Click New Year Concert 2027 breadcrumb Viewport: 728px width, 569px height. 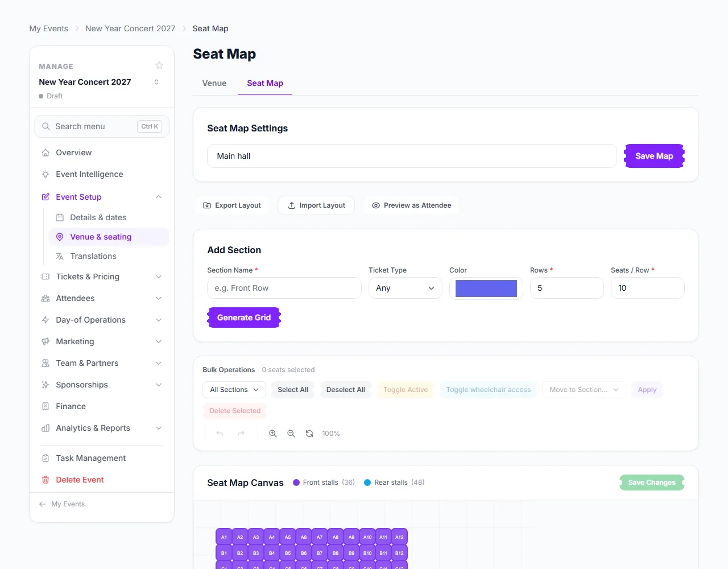point(130,28)
